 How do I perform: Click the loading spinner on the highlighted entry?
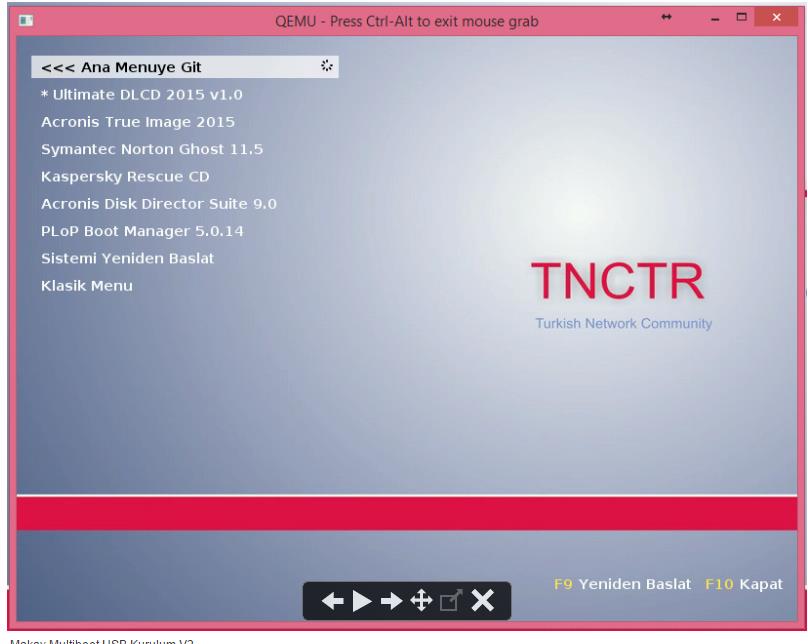coord(327,66)
